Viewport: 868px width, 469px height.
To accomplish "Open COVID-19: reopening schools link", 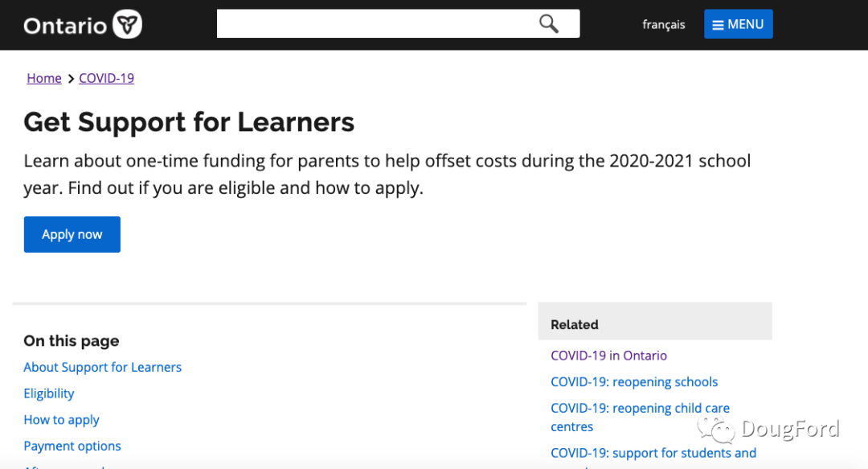I will [634, 382].
